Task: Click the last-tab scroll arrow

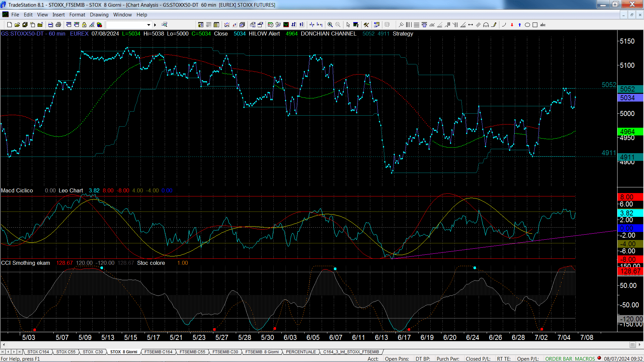Action: point(19,352)
